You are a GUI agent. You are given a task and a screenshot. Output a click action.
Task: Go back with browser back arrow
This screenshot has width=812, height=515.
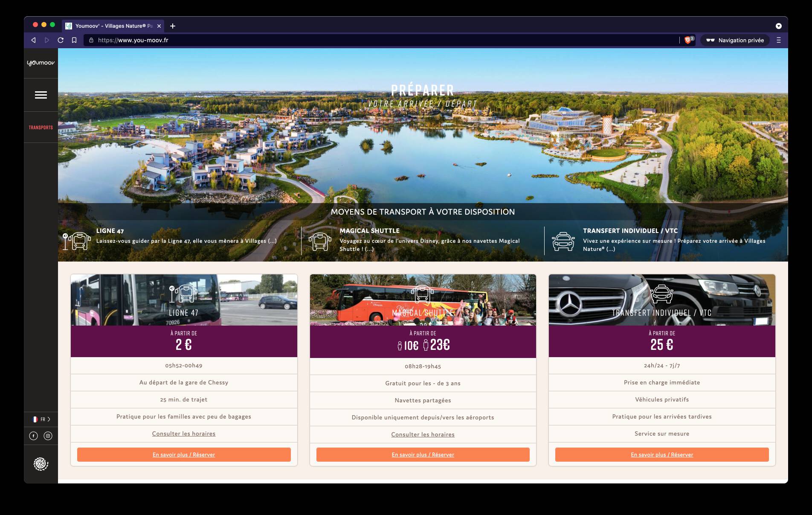(33, 40)
